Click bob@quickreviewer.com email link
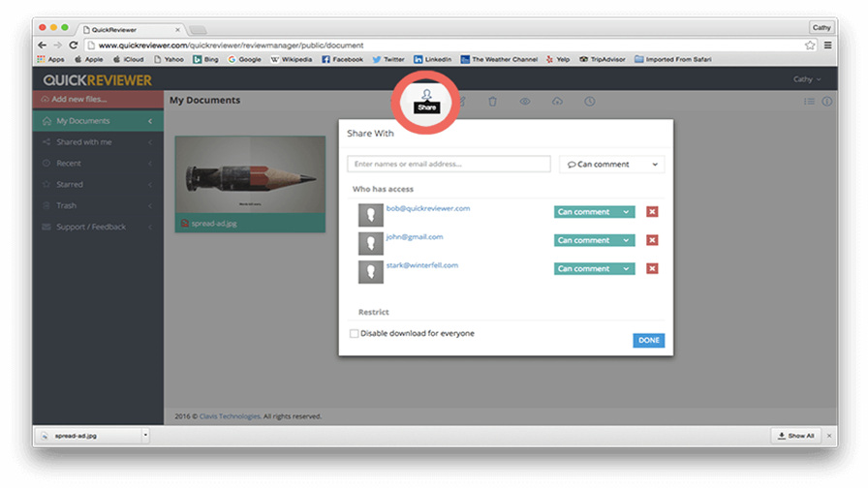This screenshot has height=488, width=868. click(x=428, y=208)
